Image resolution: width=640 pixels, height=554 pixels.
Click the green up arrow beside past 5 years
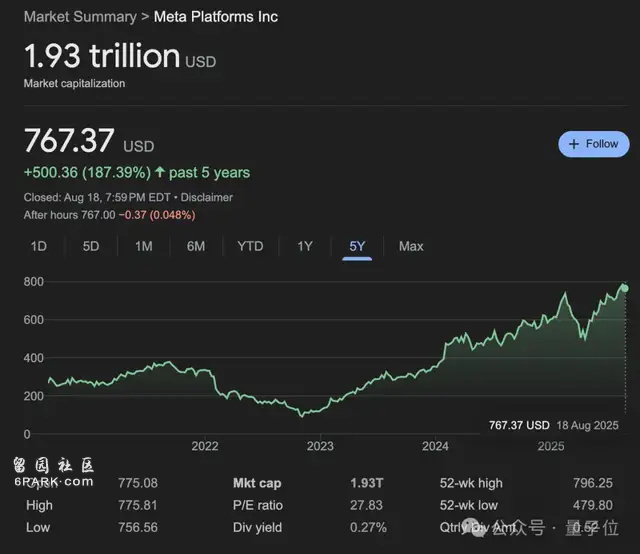(x=160, y=172)
